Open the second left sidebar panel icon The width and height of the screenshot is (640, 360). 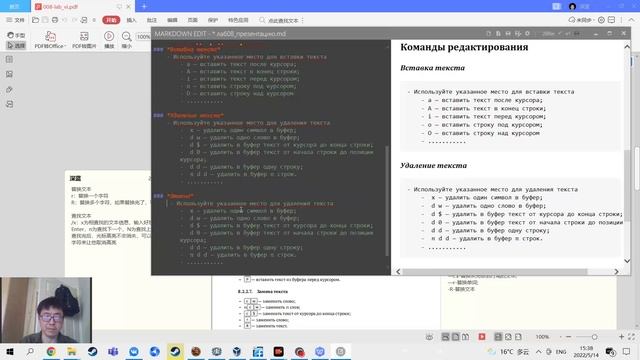(x=9, y=74)
